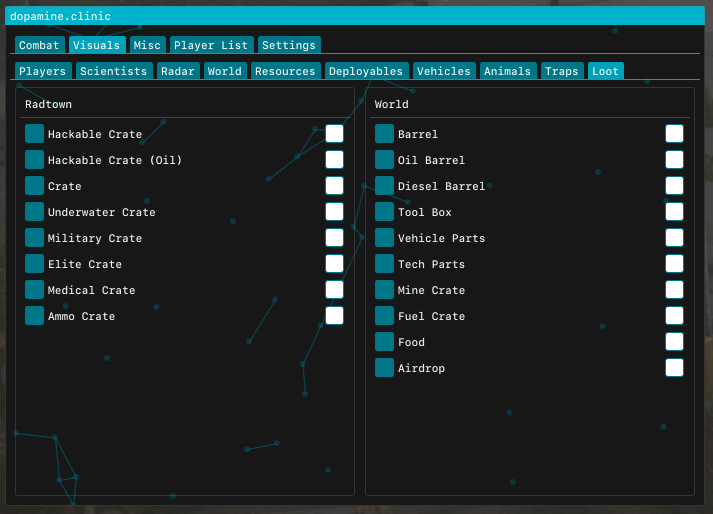Open the Radar sub-tab
The height and width of the screenshot is (514, 713).
pos(178,71)
